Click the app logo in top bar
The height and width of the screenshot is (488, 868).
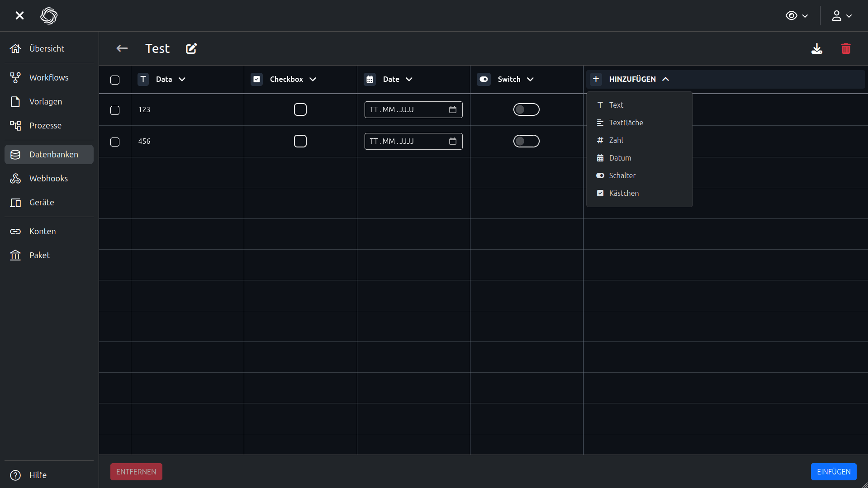tap(49, 16)
